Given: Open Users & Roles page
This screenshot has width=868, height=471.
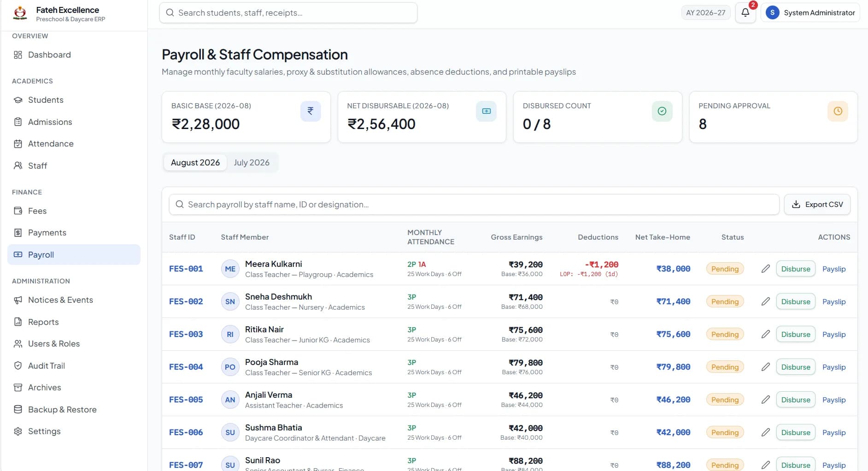Looking at the screenshot, I should 74,344.
